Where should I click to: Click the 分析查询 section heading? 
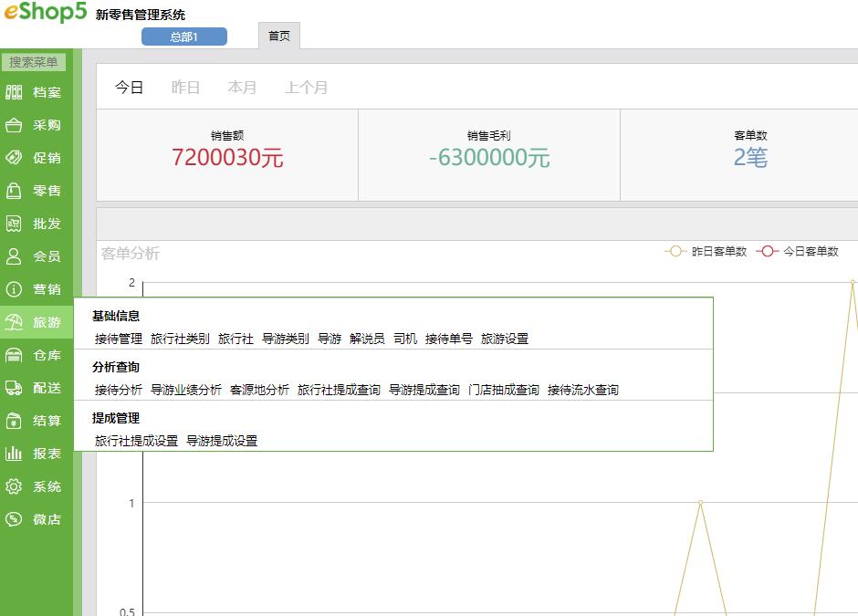(116, 367)
